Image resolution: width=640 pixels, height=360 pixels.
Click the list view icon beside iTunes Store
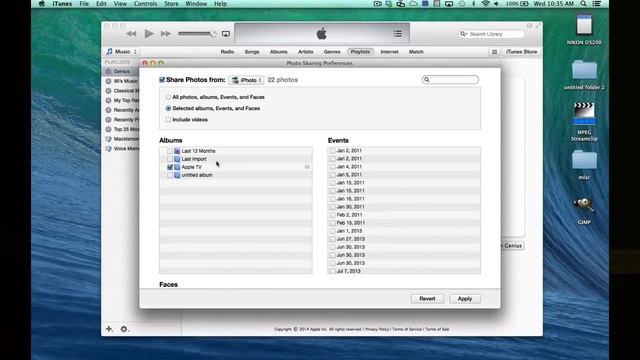(x=494, y=52)
